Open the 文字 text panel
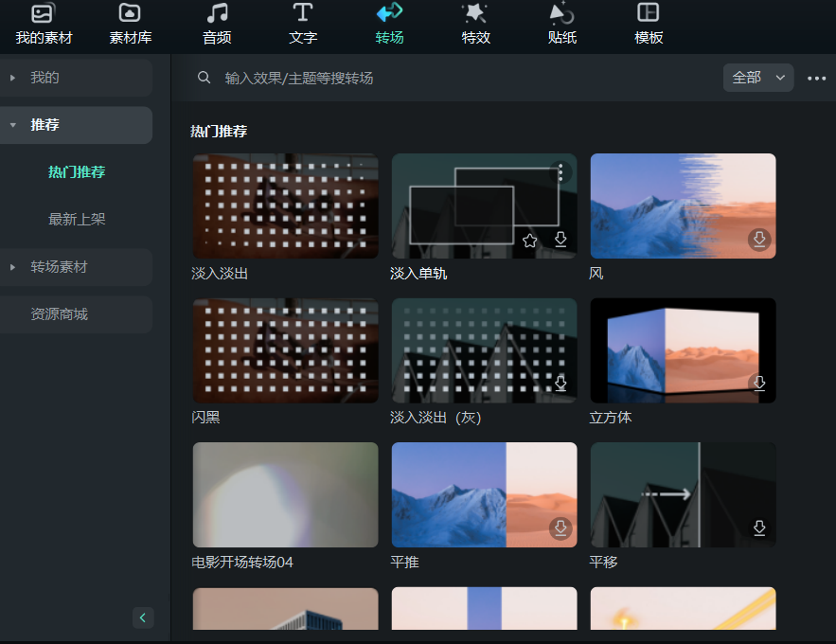 303,26
